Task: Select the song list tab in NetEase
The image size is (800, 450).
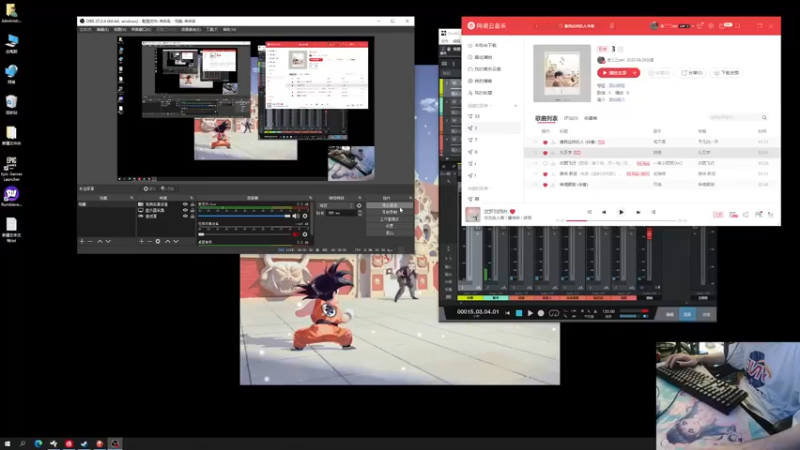Action: [x=546, y=118]
